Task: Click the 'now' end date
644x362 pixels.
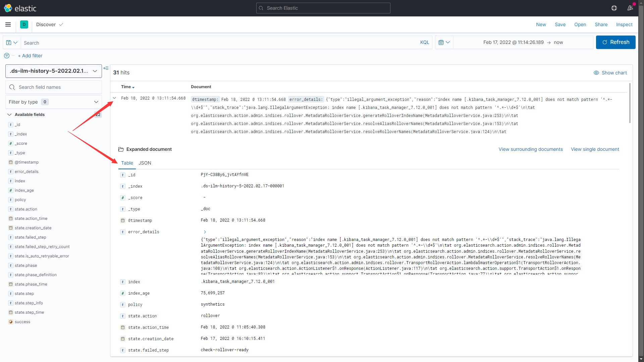Action: [558, 42]
